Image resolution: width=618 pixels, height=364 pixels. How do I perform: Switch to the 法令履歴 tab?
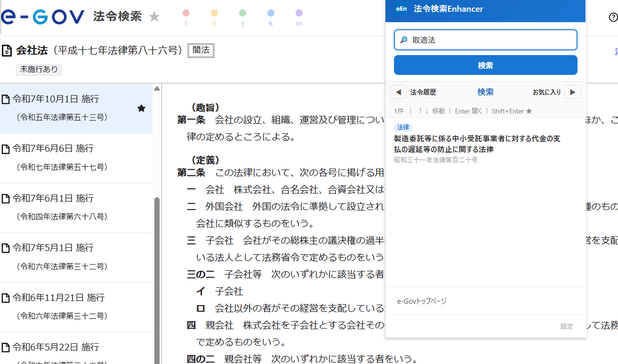click(423, 92)
